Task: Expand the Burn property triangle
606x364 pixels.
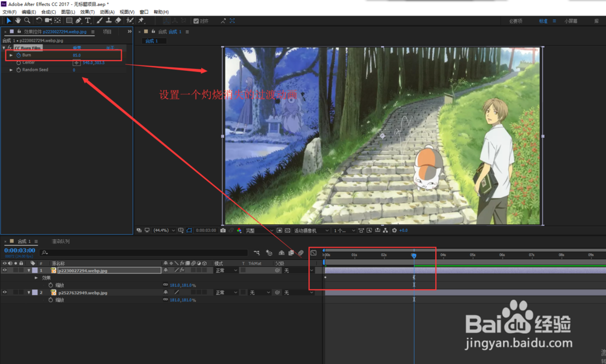Action: [11, 55]
